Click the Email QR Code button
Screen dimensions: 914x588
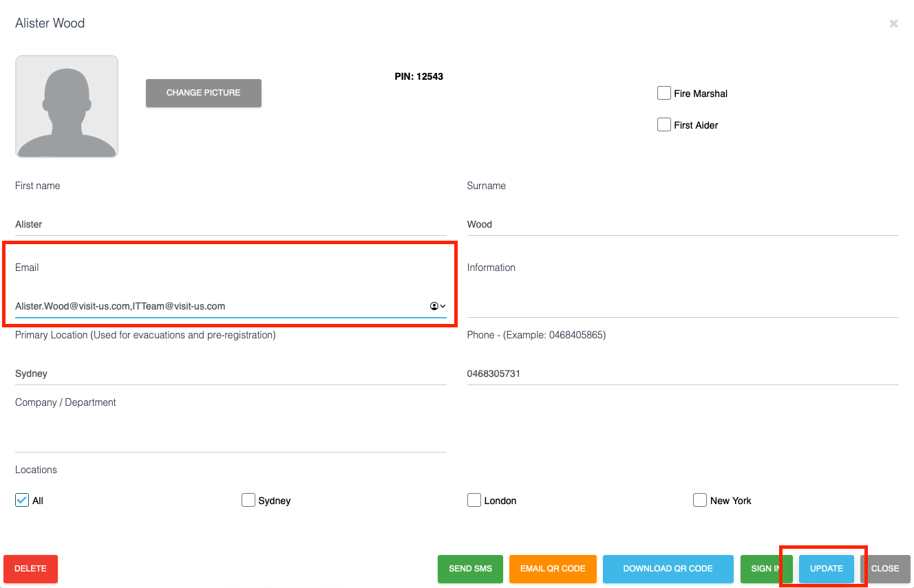click(553, 569)
